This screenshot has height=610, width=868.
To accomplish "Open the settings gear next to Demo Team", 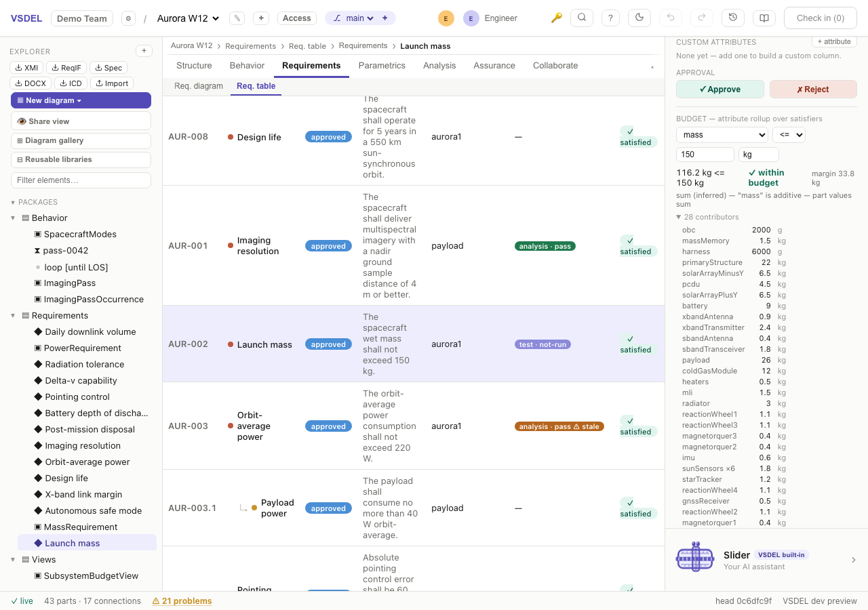I will (128, 18).
